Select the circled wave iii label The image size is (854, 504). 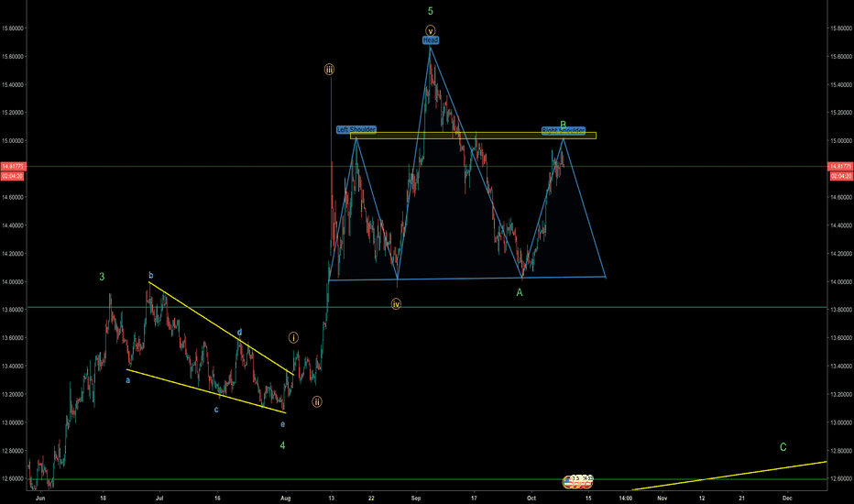coord(329,70)
